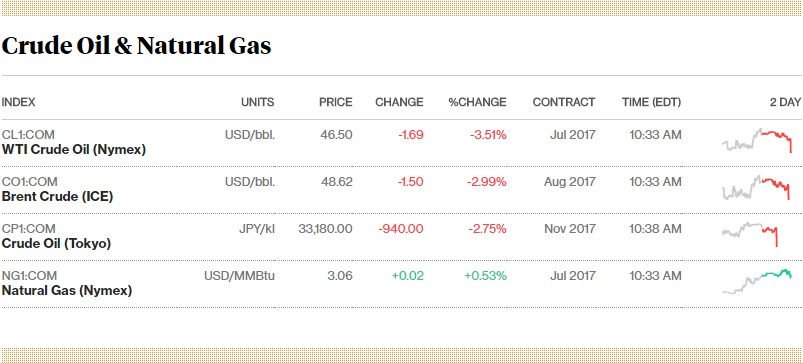Image resolution: width=803 pixels, height=363 pixels.
Task: Open the Brent Crude 2-day sparkline
Action: click(x=756, y=187)
